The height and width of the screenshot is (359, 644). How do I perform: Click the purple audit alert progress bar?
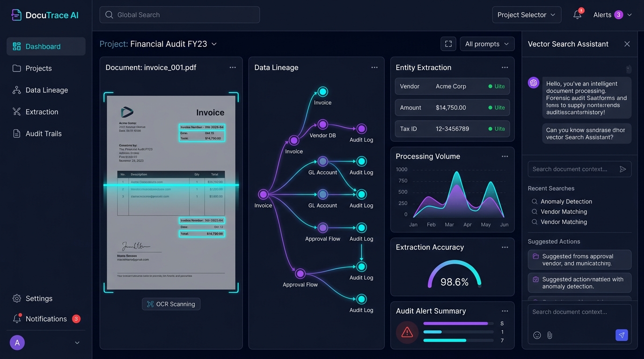458,323
